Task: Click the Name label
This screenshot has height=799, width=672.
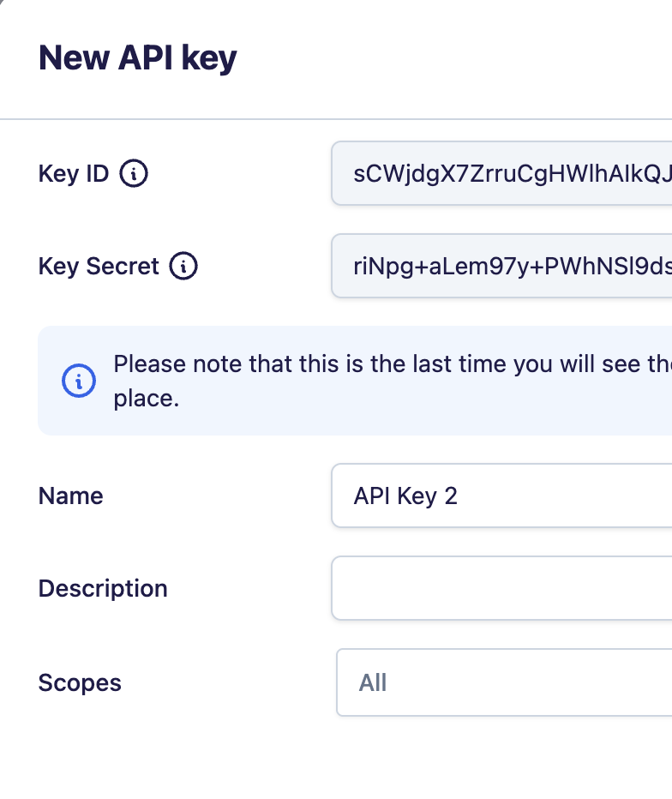Action: [x=71, y=496]
